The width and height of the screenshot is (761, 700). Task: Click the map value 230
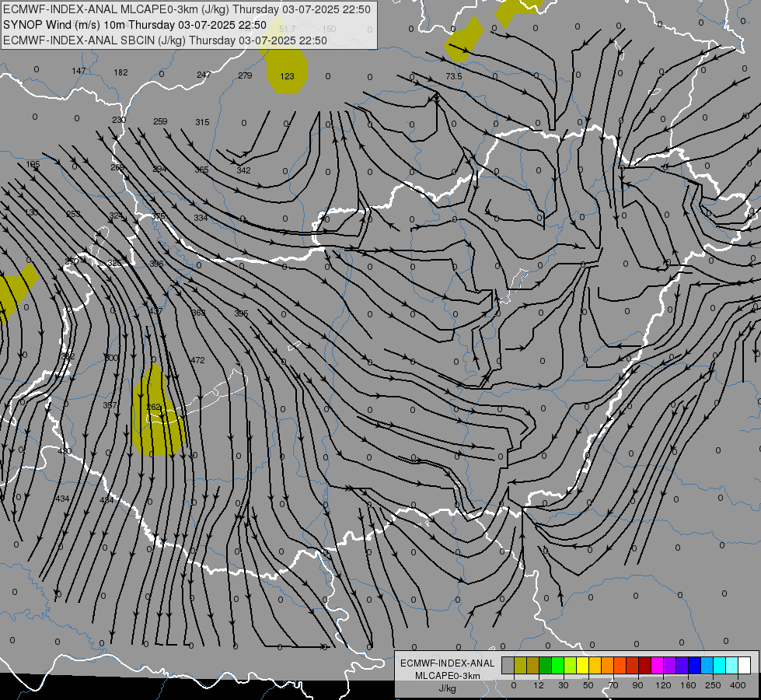click(x=119, y=120)
